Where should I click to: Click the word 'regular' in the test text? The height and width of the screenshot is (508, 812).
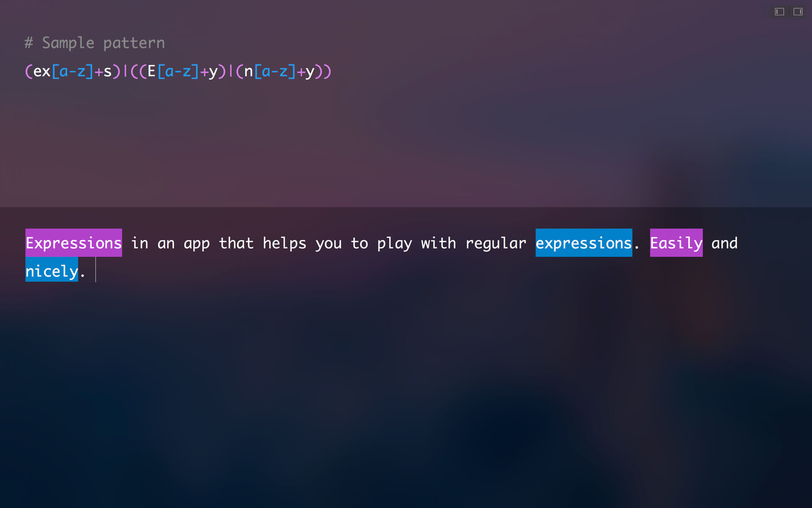[496, 243]
